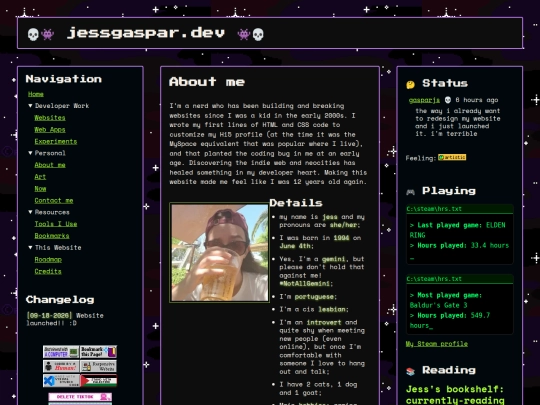Visit the Art page

[40, 177]
